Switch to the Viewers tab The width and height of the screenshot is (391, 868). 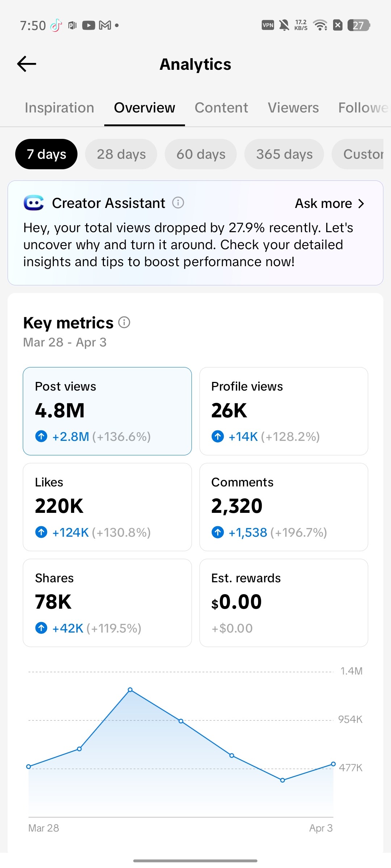coord(293,108)
